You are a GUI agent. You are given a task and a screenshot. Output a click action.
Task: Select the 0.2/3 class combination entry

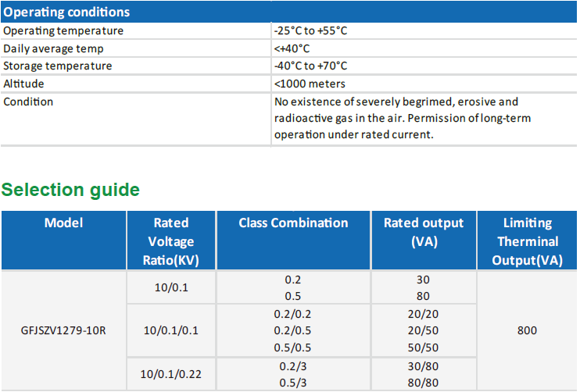click(x=293, y=365)
